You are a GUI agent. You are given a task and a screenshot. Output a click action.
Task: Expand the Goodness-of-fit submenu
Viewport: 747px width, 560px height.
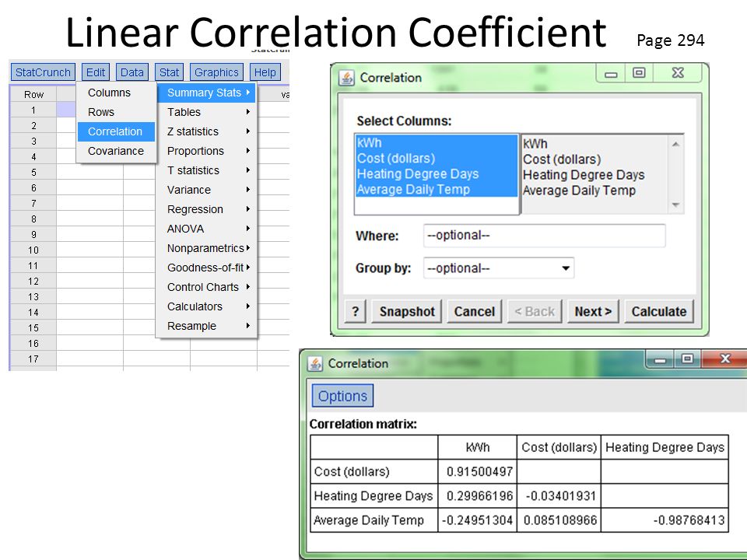tap(206, 268)
